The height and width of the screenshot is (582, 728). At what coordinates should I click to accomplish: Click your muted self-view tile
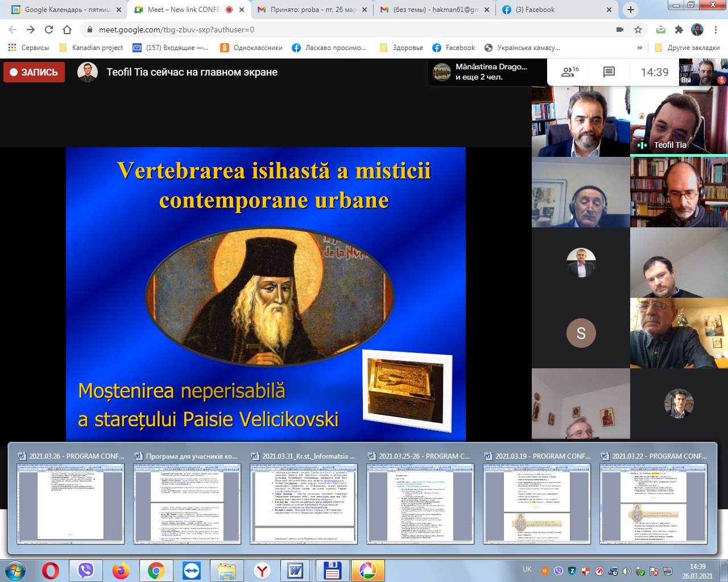(x=703, y=72)
